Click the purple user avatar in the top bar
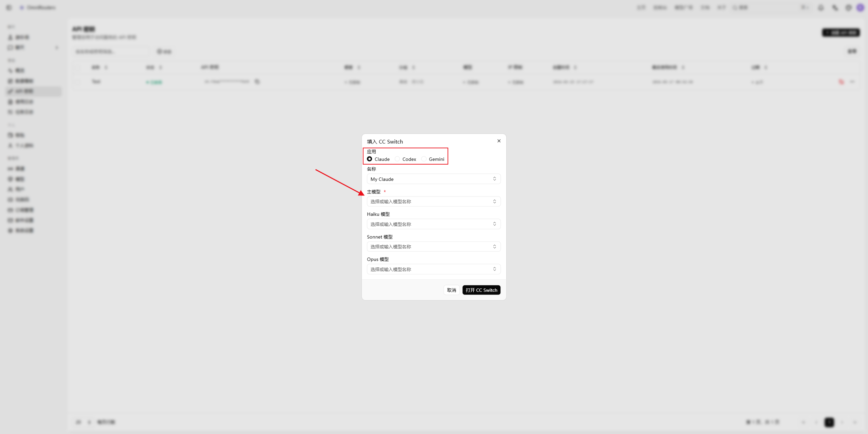 click(860, 7)
